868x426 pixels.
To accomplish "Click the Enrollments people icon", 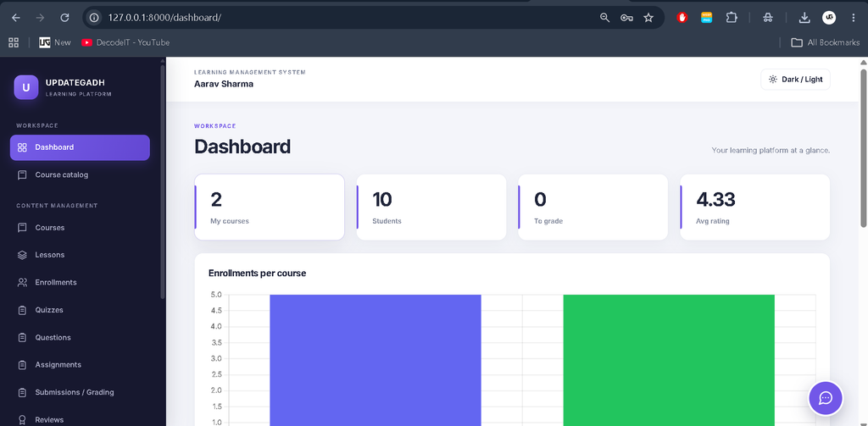I will [22, 283].
